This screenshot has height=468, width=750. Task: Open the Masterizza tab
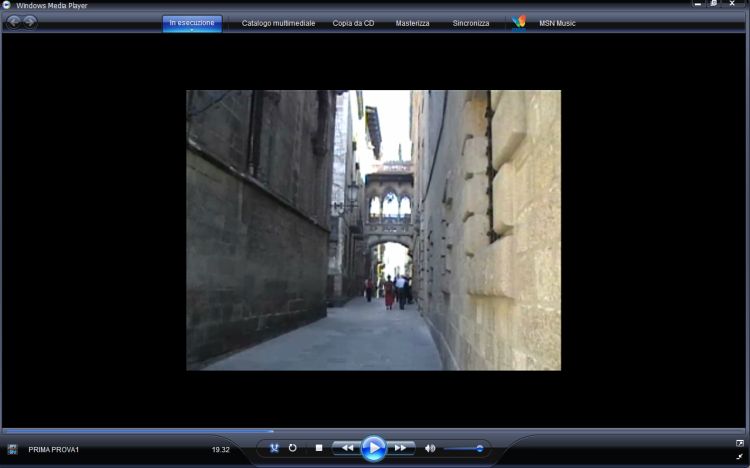point(412,23)
